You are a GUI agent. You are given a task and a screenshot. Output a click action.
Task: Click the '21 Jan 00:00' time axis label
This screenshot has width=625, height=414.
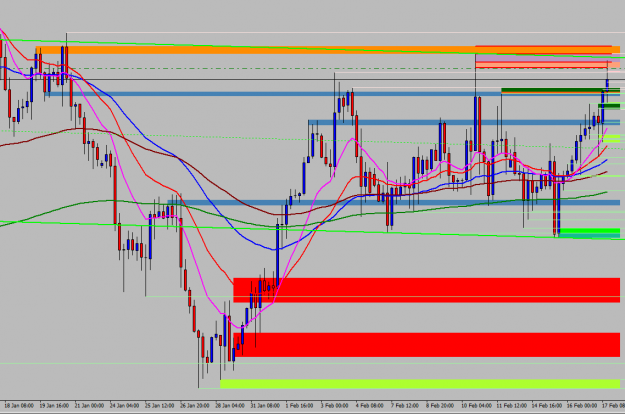89,406
